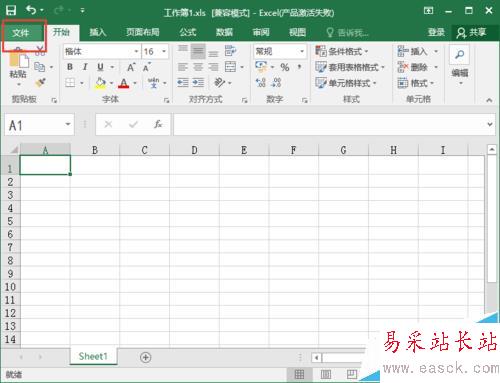The image size is (500, 383).
Task: Click the Decrease Decimal icon
Action: coord(276,82)
